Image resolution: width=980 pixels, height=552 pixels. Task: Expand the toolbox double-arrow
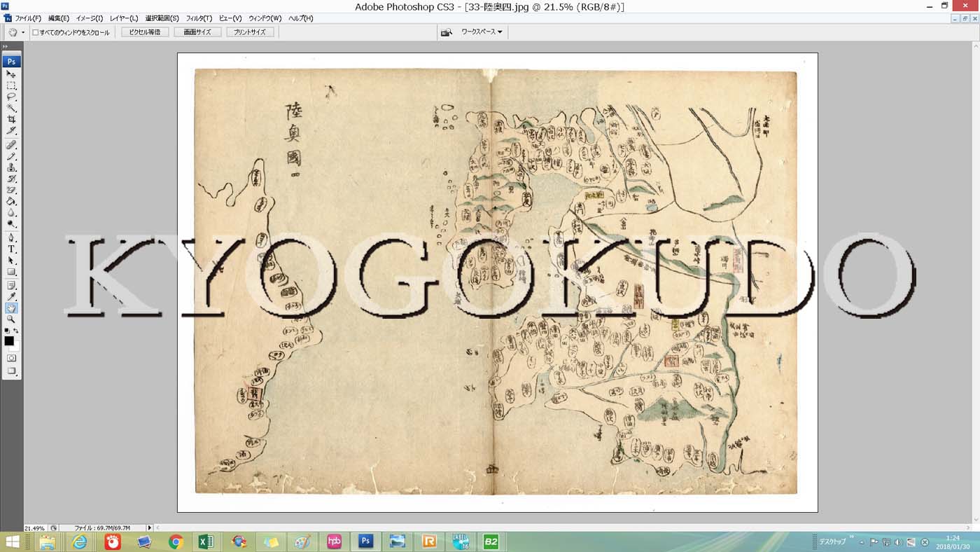[x=6, y=46]
